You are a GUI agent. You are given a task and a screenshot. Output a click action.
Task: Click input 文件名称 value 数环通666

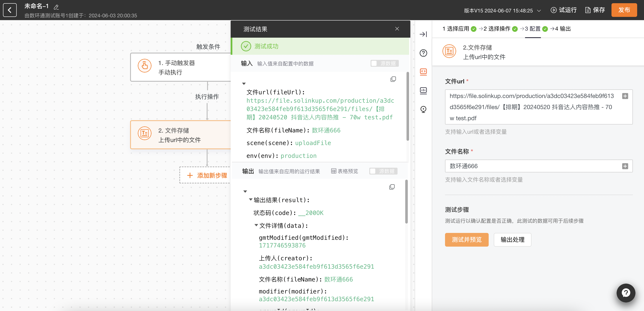pyautogui.click(x=326, y=130)
